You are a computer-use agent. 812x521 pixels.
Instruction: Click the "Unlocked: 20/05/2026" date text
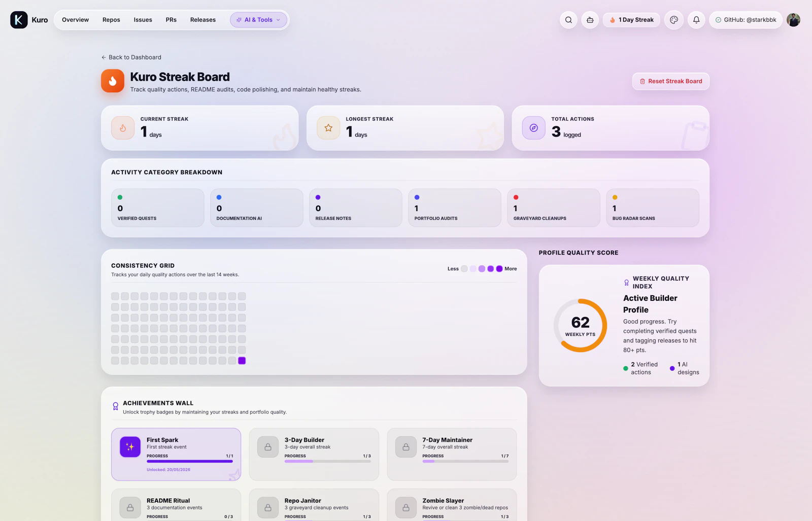(168, 470)
